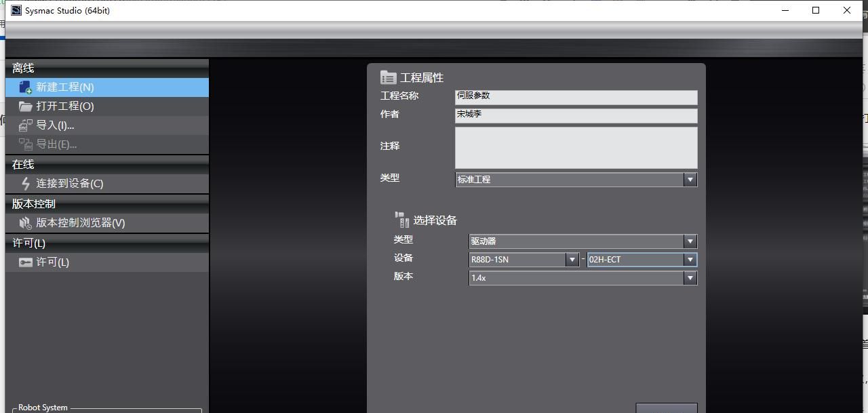This screenshot has width=868, height=413.
Task: Click the 选择设备 heading text
Action: pos(435,220)
